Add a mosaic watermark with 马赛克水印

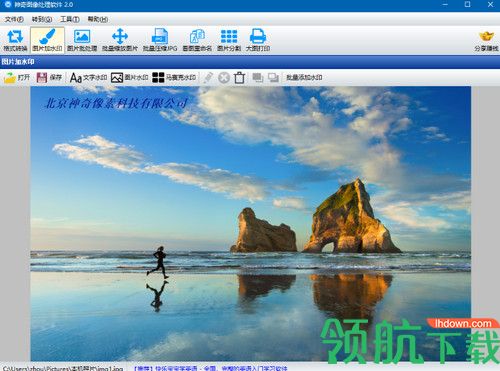[174, 78]
